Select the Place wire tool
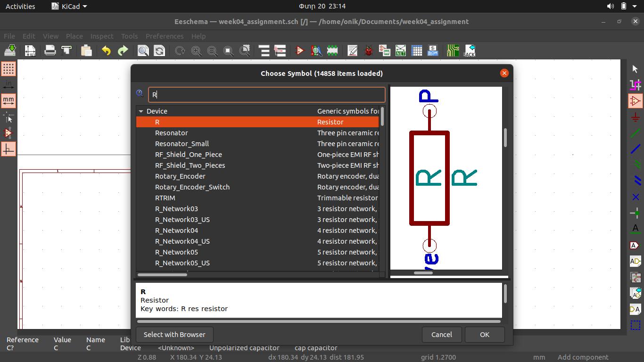The image size is (644, 362). [x=636, y=133]
